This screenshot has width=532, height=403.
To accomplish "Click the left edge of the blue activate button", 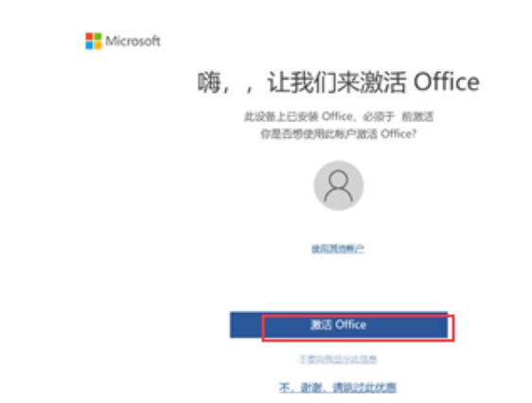I will coord(233,324).
